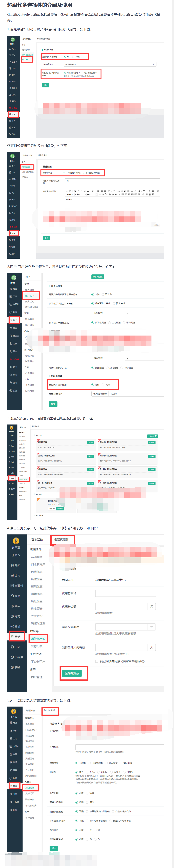Click highlighted 应用 icon in the 设置超级代金券 screenshot
174x868 pixels.
pos(10,114)
